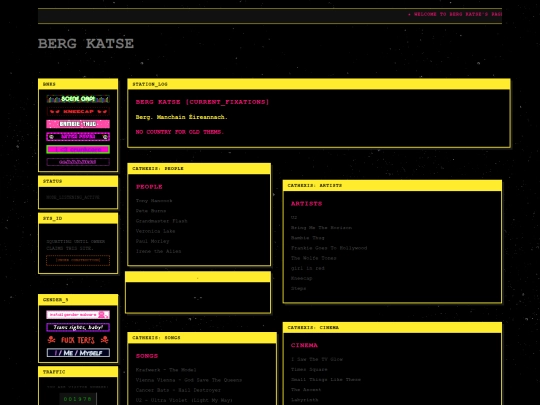The width and height of the screenshot is (540, 405).
Task: Click 'Labyrinth' in Cinema list
Action: pyautogui.click(x=304, y=400)
